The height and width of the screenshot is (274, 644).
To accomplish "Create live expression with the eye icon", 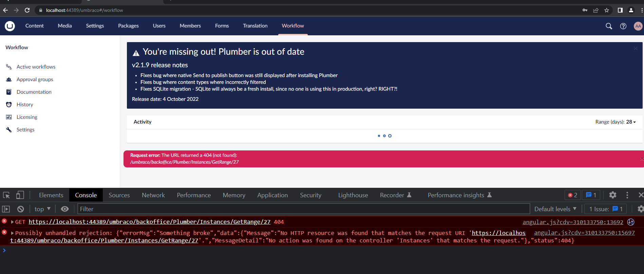I will pos(65,209).
